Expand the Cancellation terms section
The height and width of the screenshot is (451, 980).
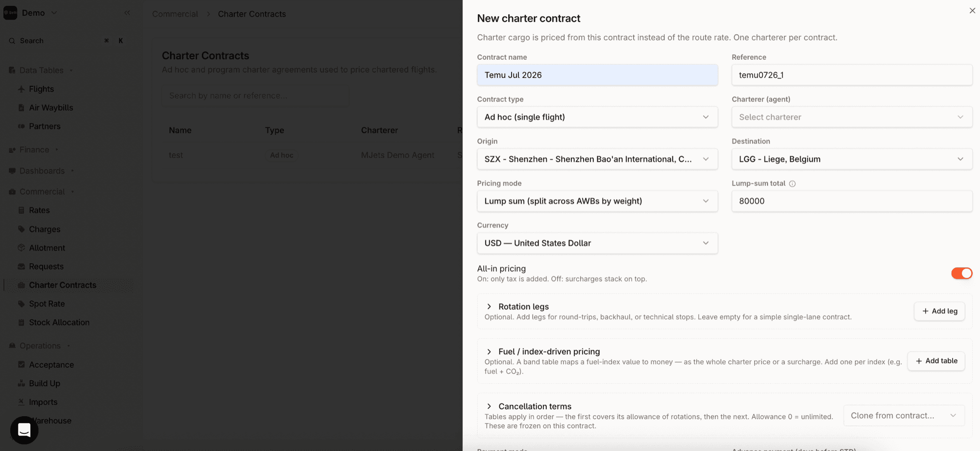489,406
